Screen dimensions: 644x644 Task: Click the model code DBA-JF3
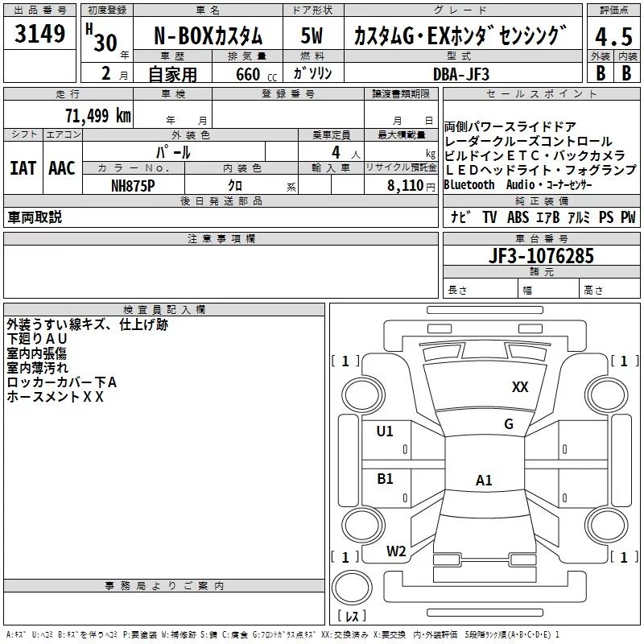click(461, 74)
